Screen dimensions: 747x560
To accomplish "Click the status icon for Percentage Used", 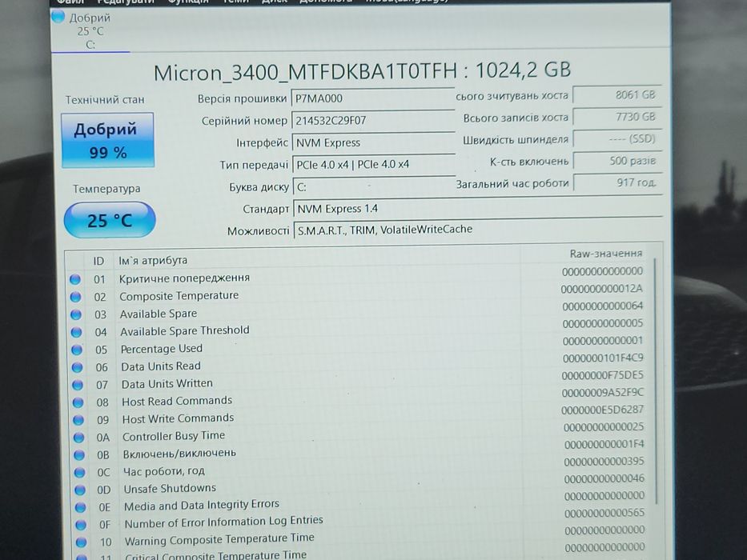I will point(77,350).
